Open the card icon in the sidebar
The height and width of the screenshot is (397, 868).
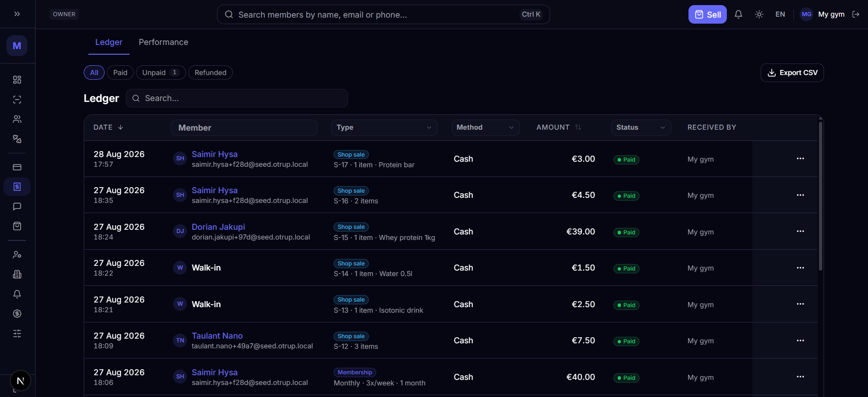tap(17, 167)
